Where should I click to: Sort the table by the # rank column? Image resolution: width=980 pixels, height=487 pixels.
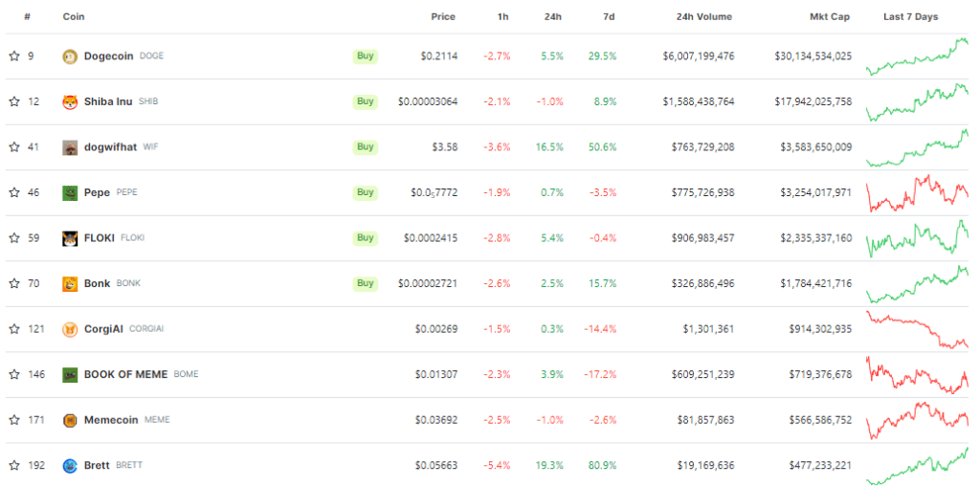point(28,17)
